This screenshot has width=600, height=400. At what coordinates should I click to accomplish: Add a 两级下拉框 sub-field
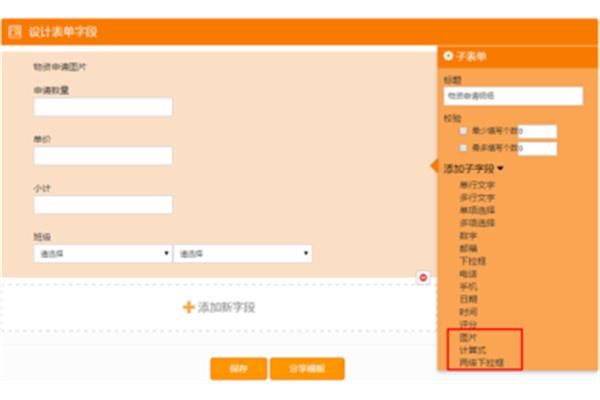481,362
